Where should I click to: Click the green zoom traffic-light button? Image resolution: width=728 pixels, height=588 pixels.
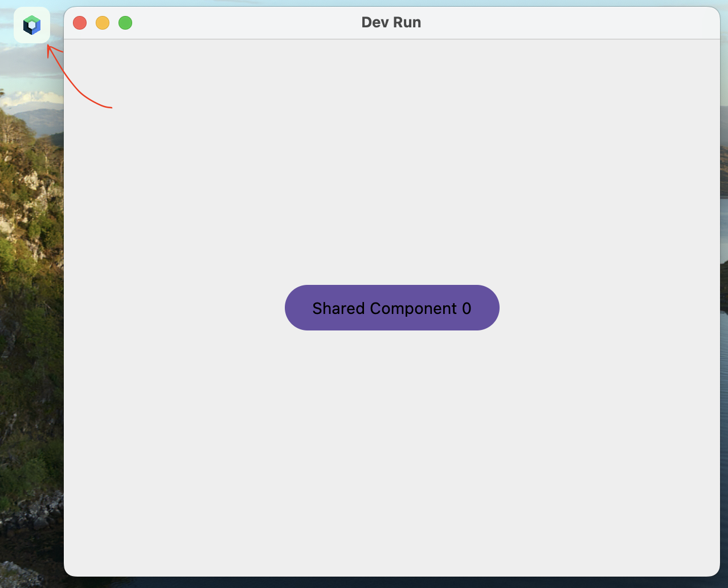pos(125,23)
